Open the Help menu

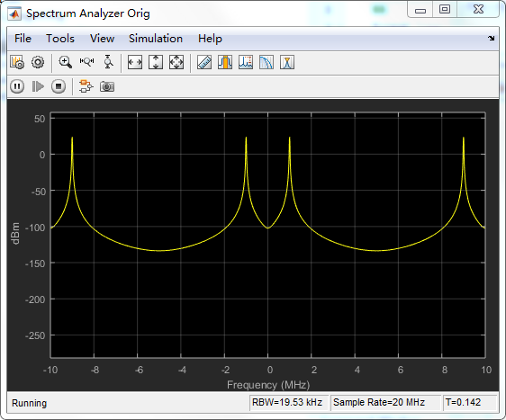[x=210, y=39]
